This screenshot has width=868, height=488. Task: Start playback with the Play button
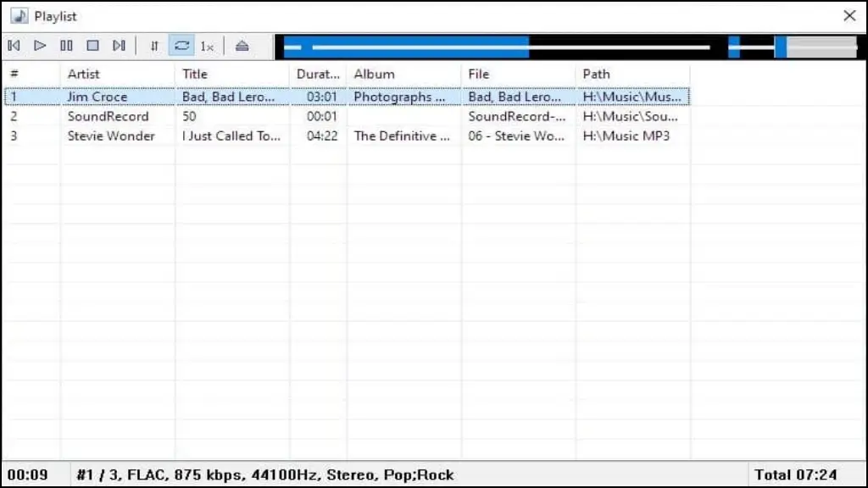(40, 46)
